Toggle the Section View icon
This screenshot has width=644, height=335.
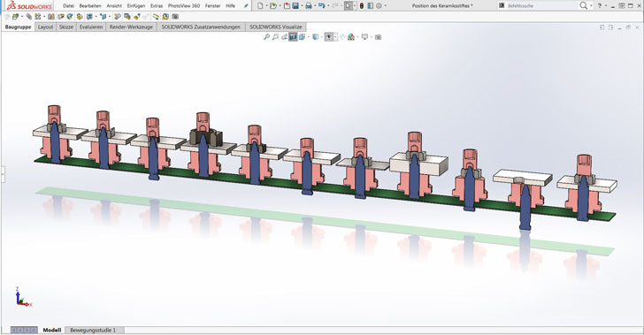293,37
